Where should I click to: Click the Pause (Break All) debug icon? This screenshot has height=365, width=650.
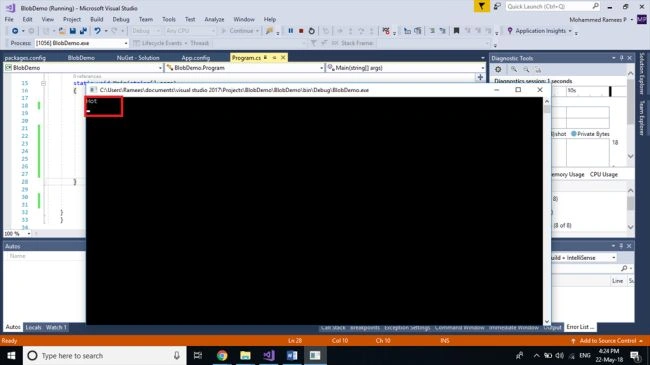tap(291, 31)
